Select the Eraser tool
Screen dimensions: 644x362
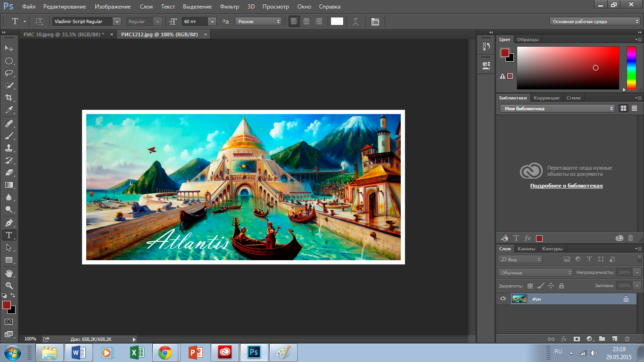[x=9, y=173]
